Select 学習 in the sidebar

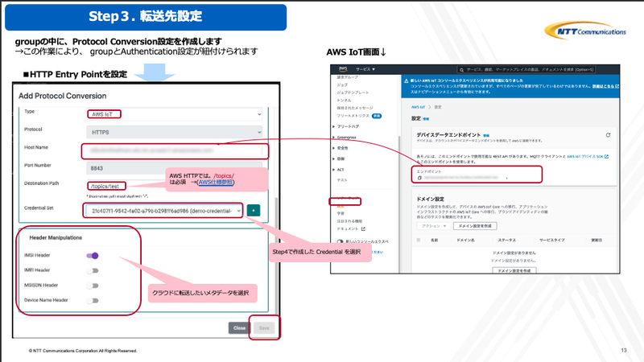coord(341,213)
